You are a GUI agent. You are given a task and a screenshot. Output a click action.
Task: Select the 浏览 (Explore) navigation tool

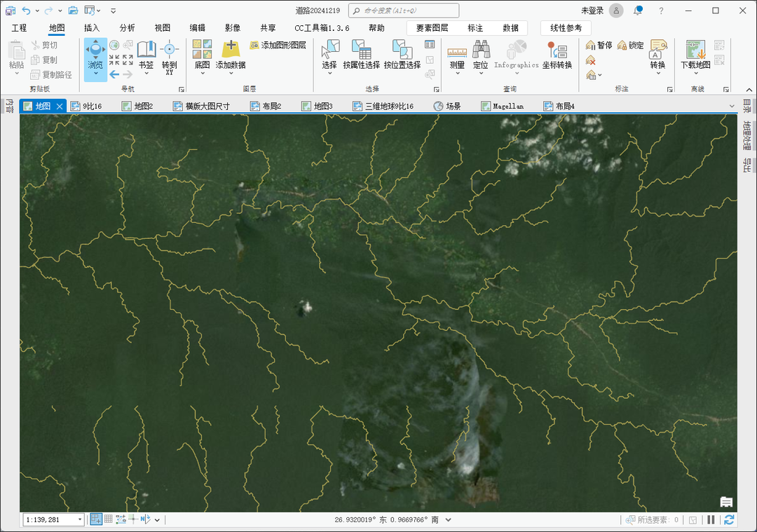[x=95, y=60]
